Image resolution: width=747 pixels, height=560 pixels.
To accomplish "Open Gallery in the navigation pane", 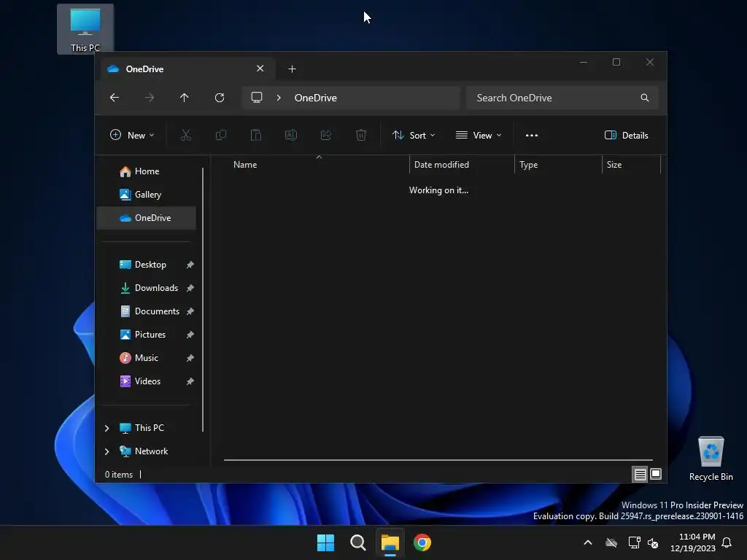I will pos(147,195).
